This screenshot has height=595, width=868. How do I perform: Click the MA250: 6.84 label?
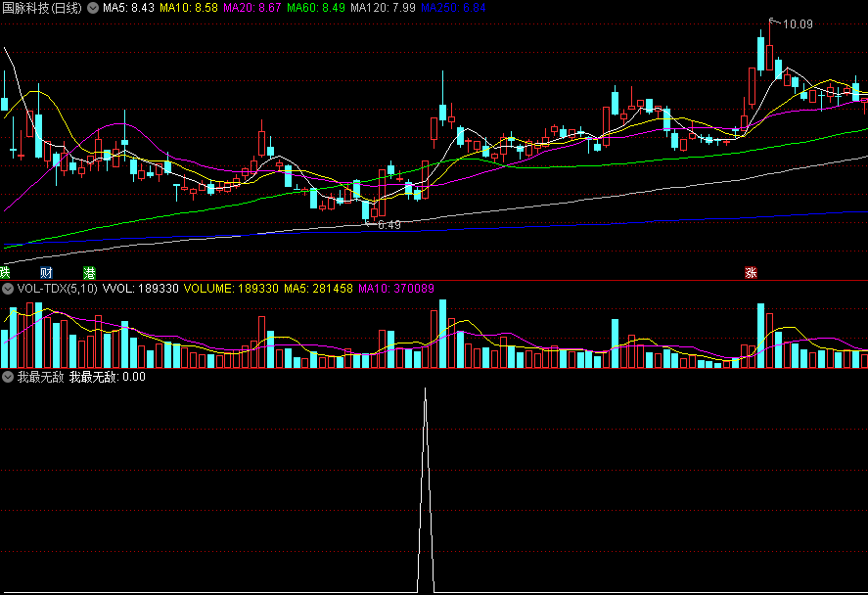coord(453,8)
